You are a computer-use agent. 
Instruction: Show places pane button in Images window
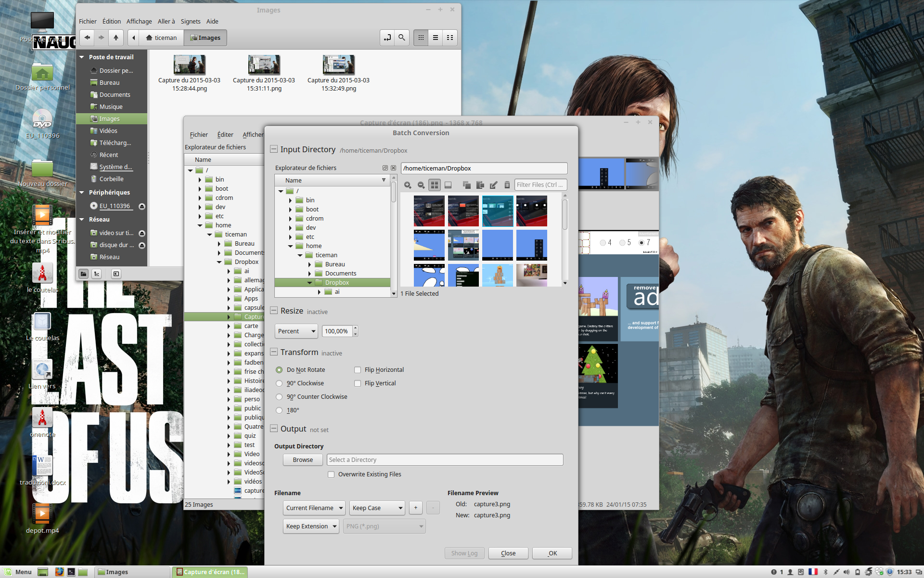coord(84,274)
